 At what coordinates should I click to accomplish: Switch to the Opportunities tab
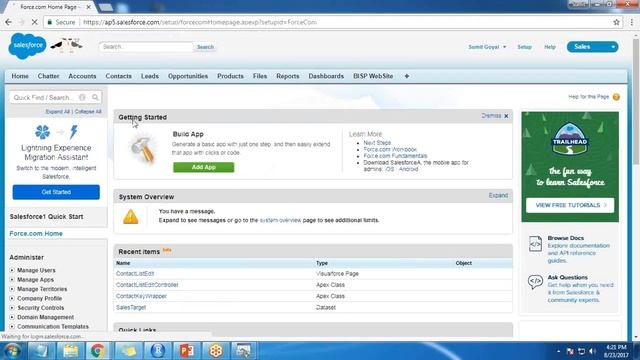[x=188, y=76]
